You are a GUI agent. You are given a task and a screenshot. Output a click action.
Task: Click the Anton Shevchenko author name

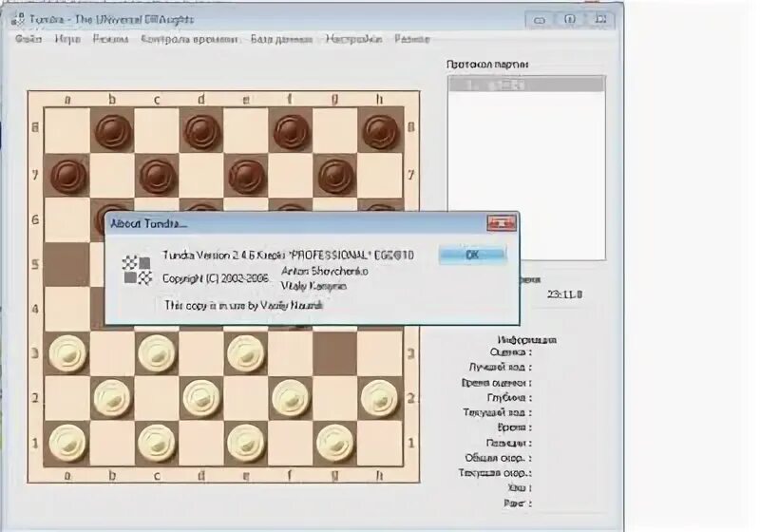pyautogui.click(x=324, y=271)
